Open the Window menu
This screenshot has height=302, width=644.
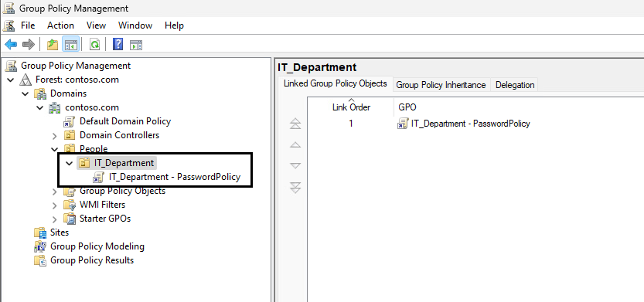tap(135, 25)
